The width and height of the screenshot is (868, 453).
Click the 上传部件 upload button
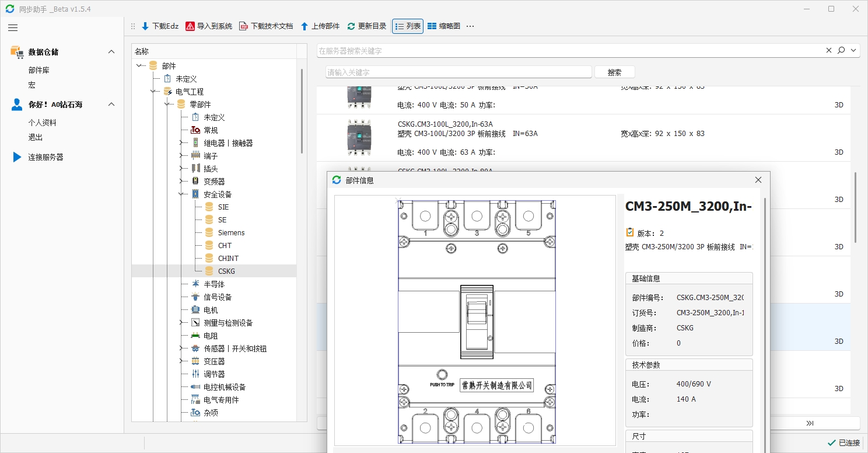320,26
